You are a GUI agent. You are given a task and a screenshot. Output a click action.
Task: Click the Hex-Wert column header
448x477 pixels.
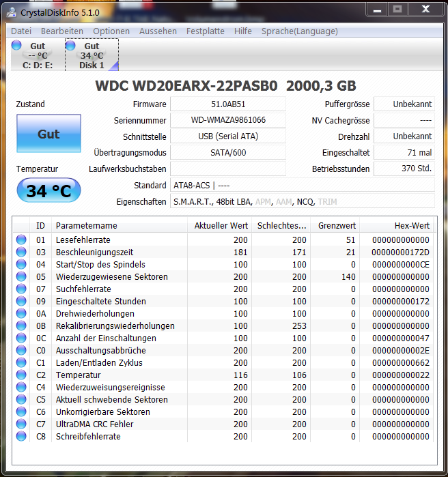point(397,225)
